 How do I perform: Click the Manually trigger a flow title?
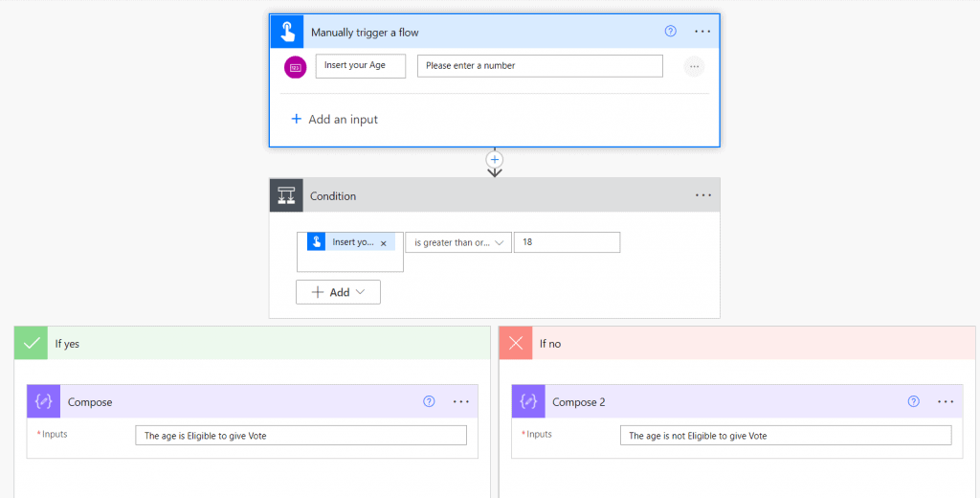pos(365,33)
